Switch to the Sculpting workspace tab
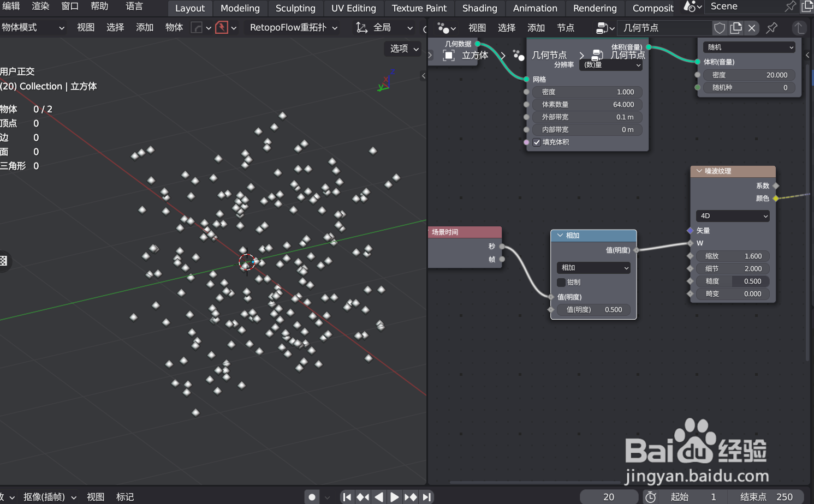Image resolution: width=814 pixels, height=504 pixels. click(x=295, y=8)
